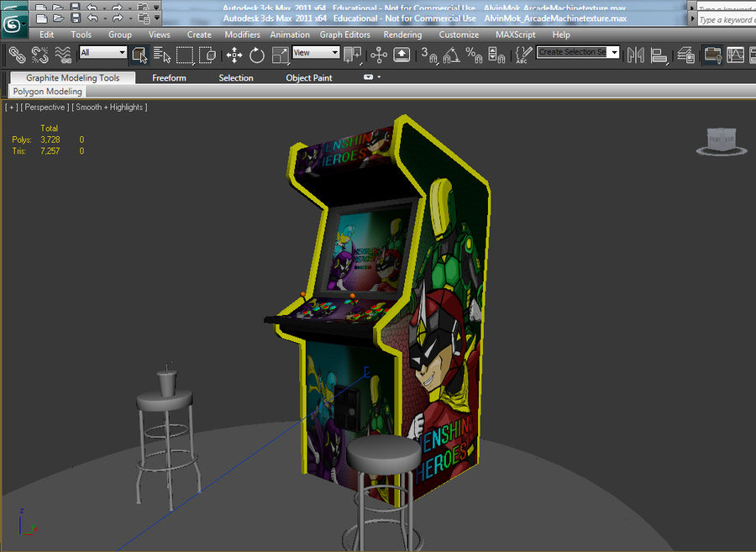756x552 pixels.
Task: Open the Mirror tool
Action: coord(635,55)
